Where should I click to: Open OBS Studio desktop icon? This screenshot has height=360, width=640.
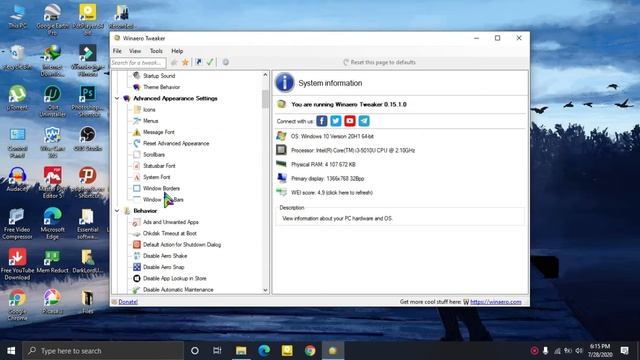[88, 139]
